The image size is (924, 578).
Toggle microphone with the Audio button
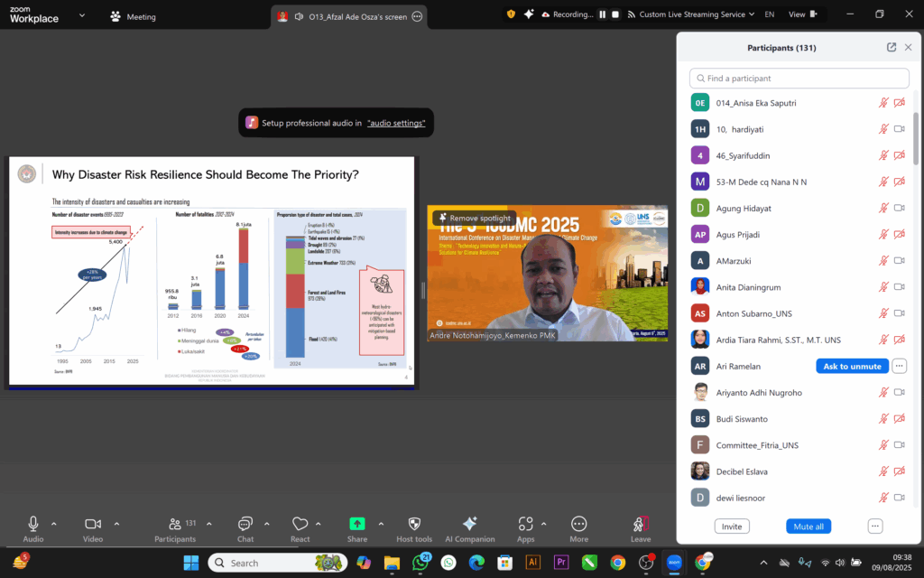point(33,527)
